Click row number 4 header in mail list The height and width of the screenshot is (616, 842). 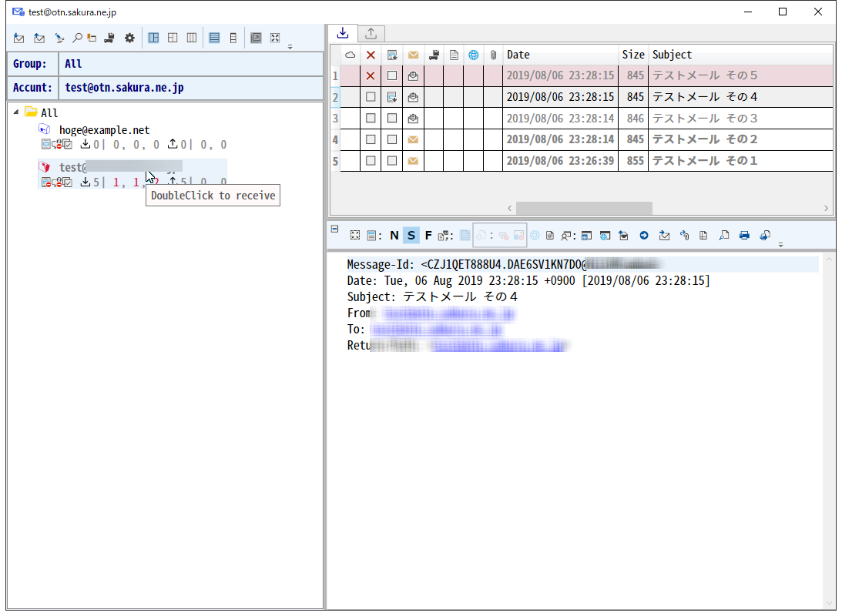[335, 139]
